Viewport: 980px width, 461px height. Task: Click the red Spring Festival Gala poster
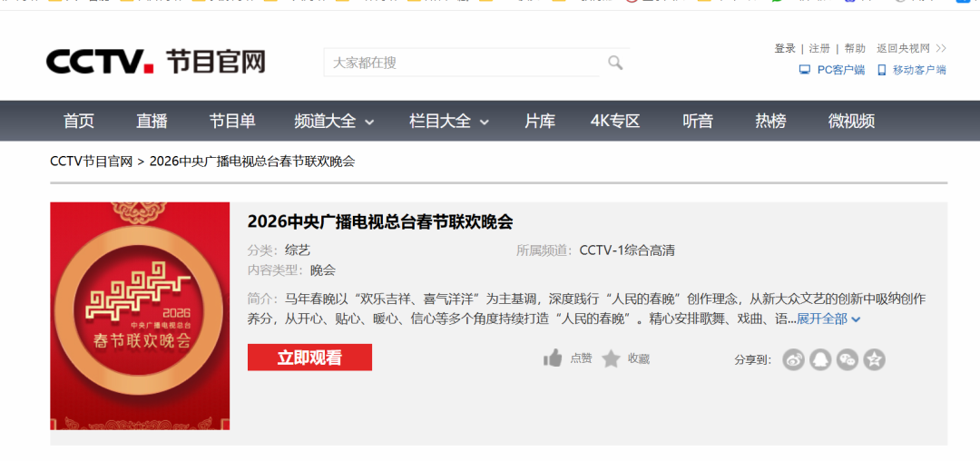coord(140,316)
